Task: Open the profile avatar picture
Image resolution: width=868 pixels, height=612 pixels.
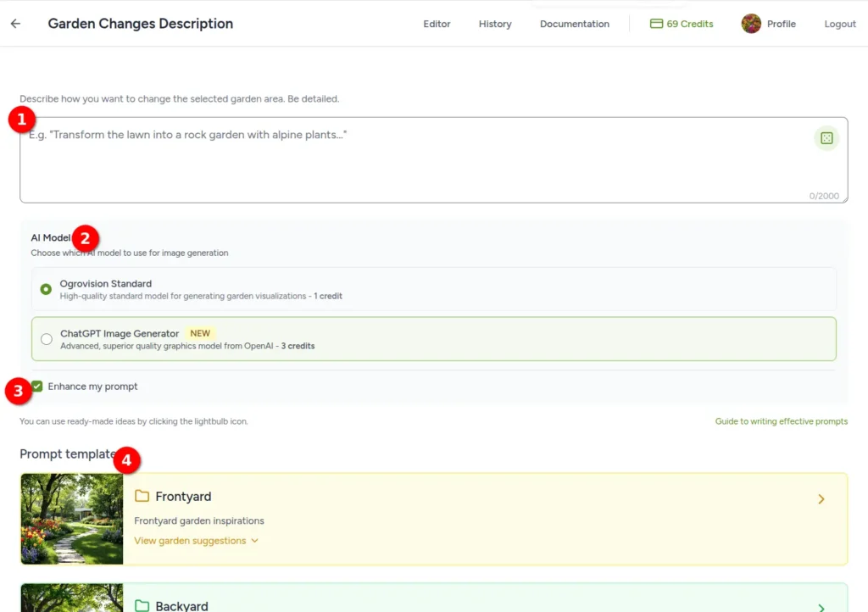Action: pyautogui.click(x=751, y=24)
